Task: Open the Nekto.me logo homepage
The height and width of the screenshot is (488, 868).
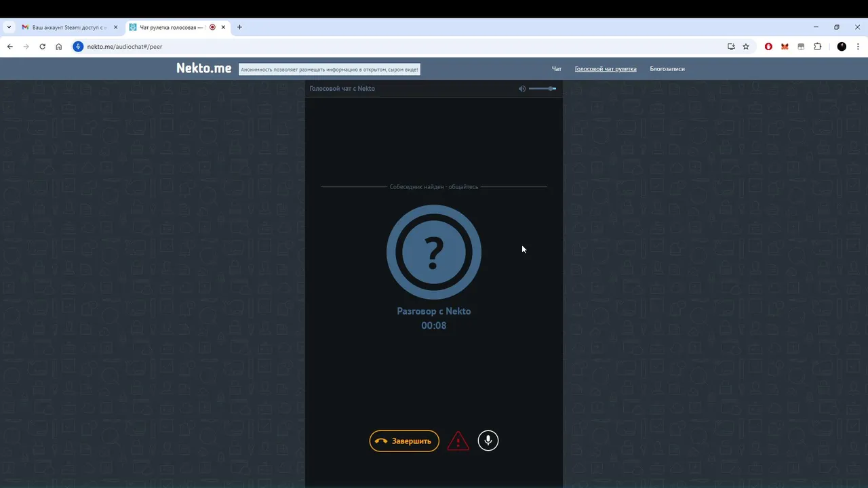Action: 204,68
